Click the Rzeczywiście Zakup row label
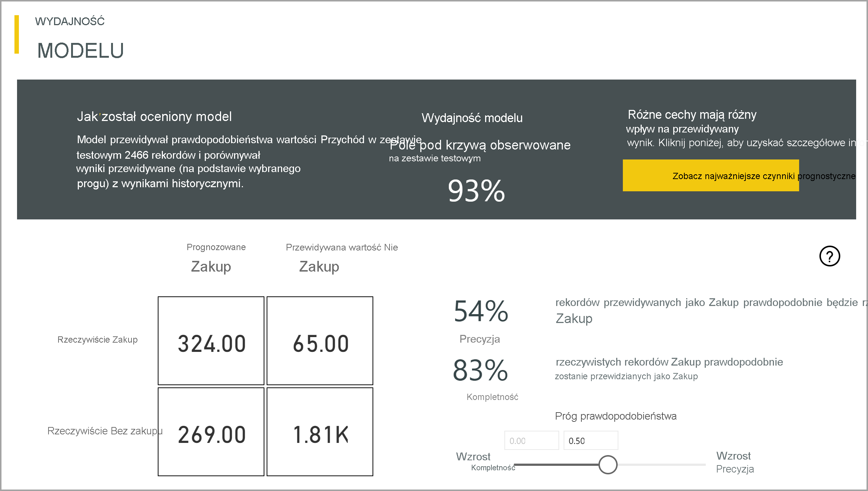The height and width of the screenshot is (491, 868). pos(97,340)
